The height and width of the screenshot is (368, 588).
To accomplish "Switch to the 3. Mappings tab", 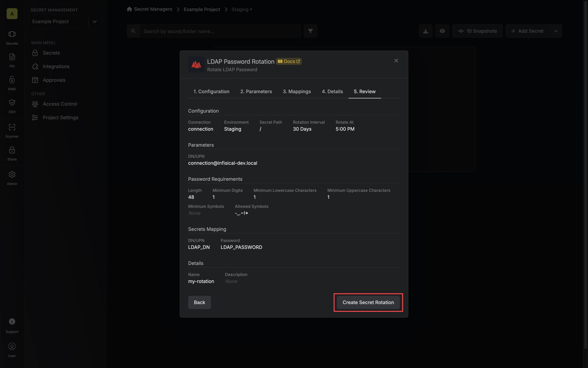I will [297, 91].
